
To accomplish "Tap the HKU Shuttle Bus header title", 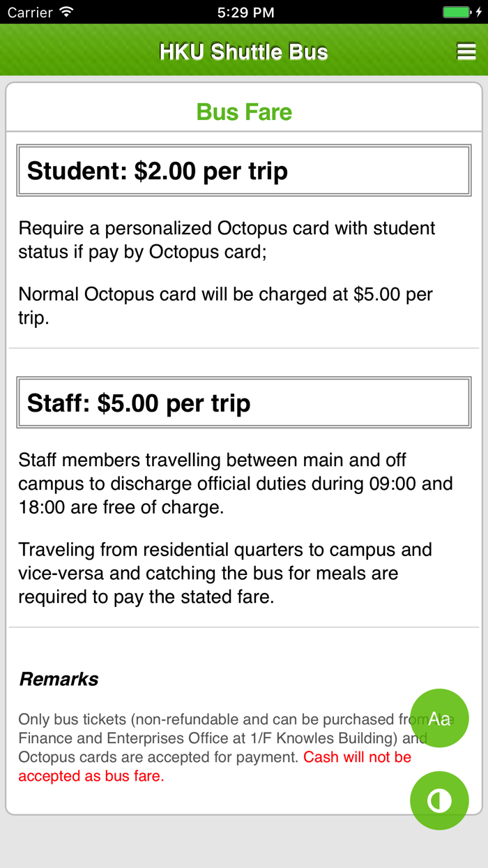I will [243, 50].
